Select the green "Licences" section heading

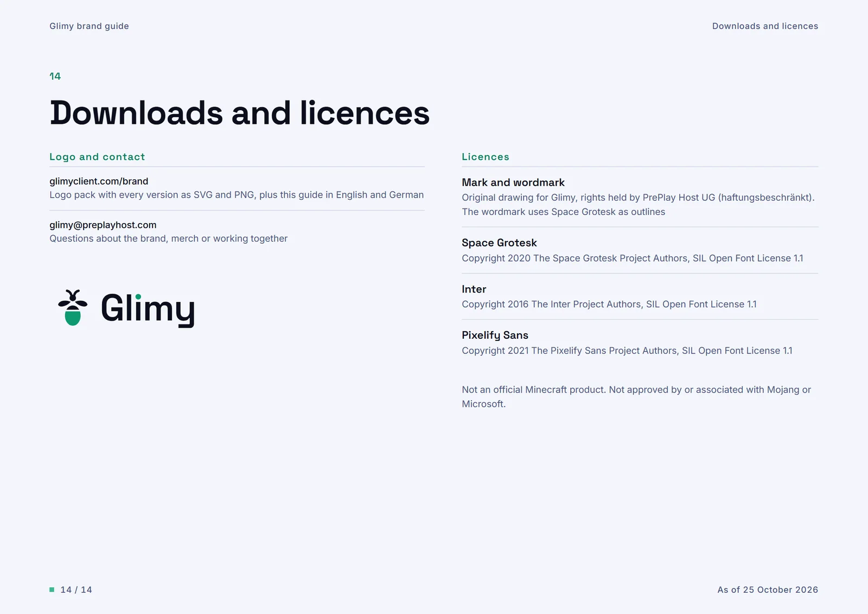(486, 157)
